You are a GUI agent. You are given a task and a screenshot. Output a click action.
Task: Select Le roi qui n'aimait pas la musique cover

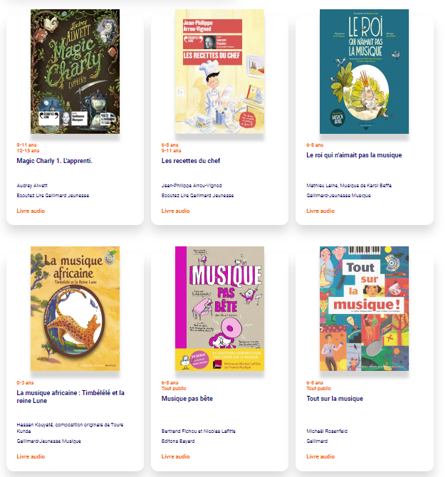[364, 71]
